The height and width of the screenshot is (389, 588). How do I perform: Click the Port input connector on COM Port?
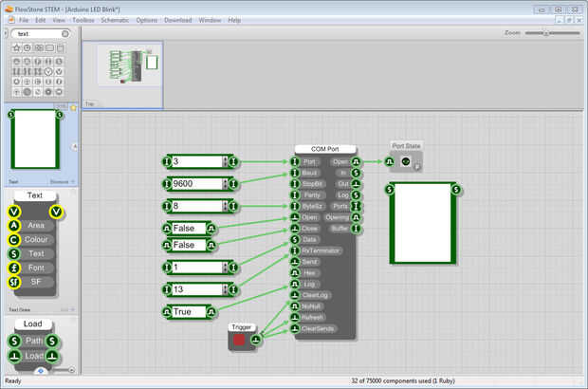pos(295,161)
